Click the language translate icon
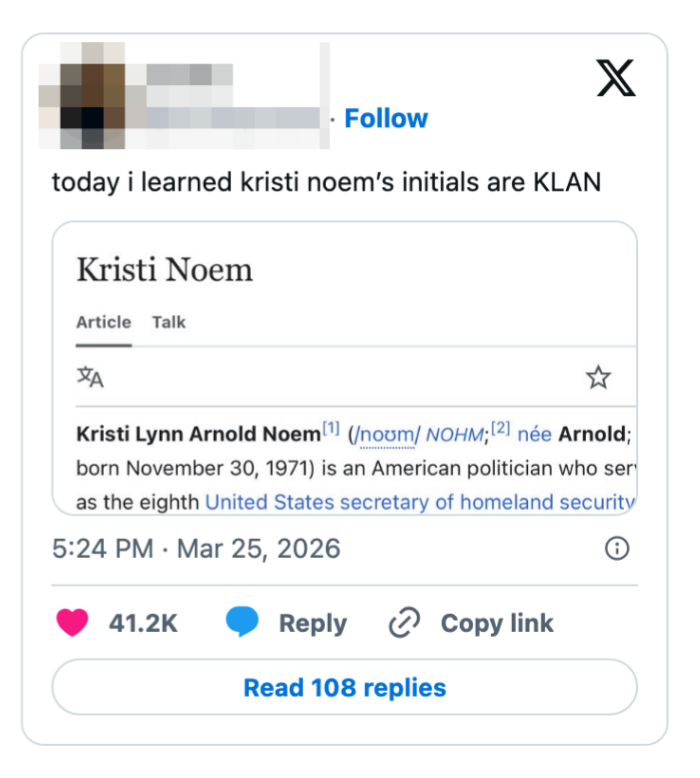This screenshot has height=778, width=700. coord(90,377)
